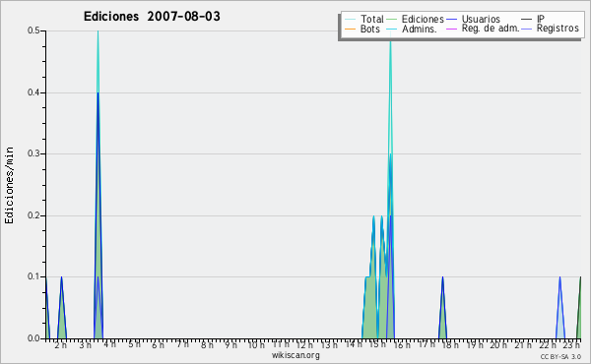Click the '15 h' x-axis label

(377, 344)
